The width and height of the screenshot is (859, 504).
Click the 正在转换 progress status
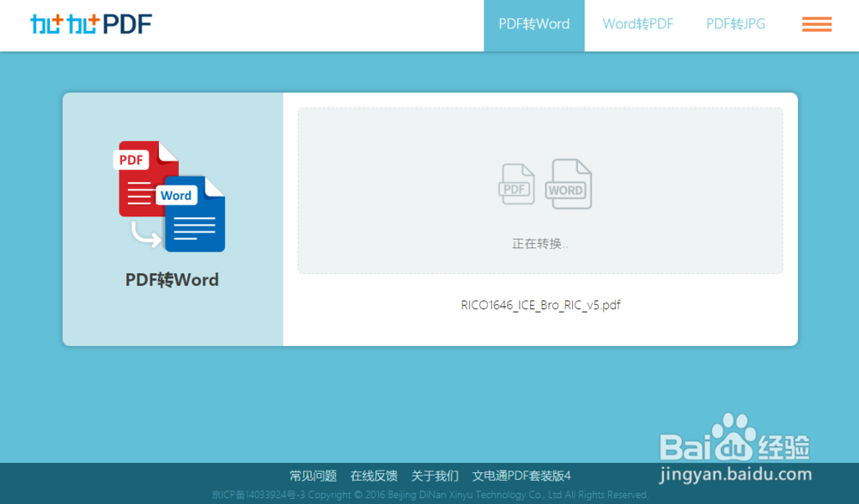click(540, 243)
